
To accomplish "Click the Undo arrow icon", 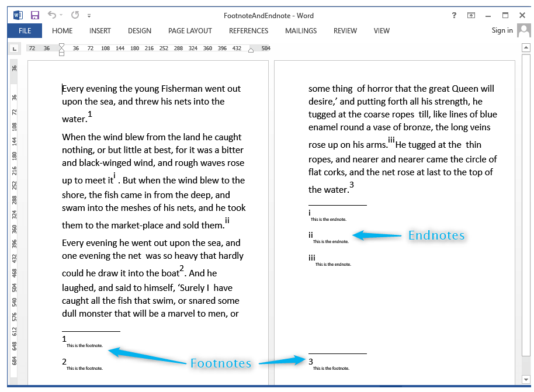I will pyautogui.click(x=52, y=15).
